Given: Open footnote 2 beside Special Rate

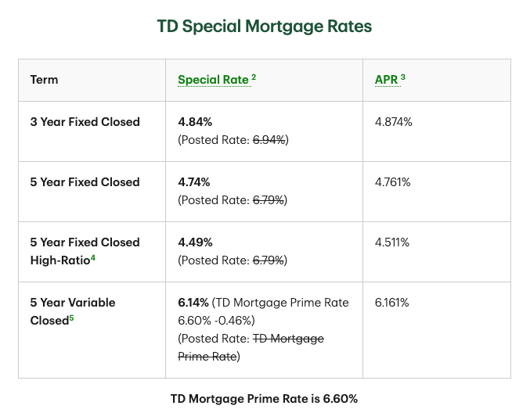Looking at the screenshot, I should click(x=254, y=77).
